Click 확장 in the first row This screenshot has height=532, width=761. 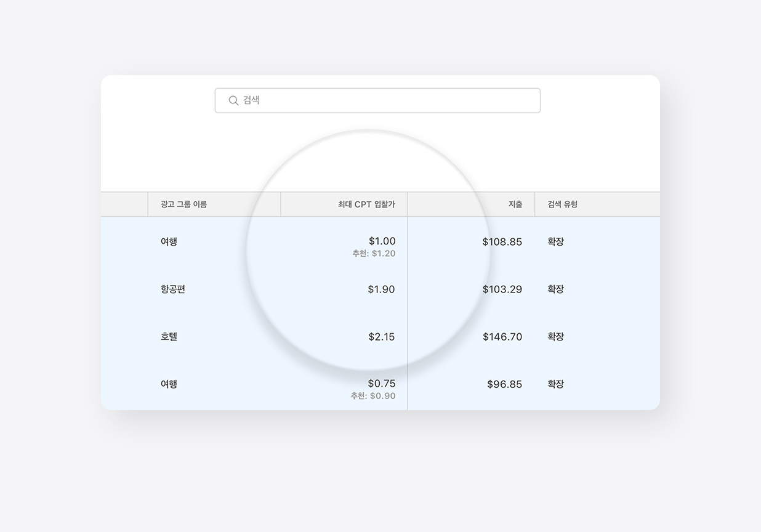tap(556, 241)
